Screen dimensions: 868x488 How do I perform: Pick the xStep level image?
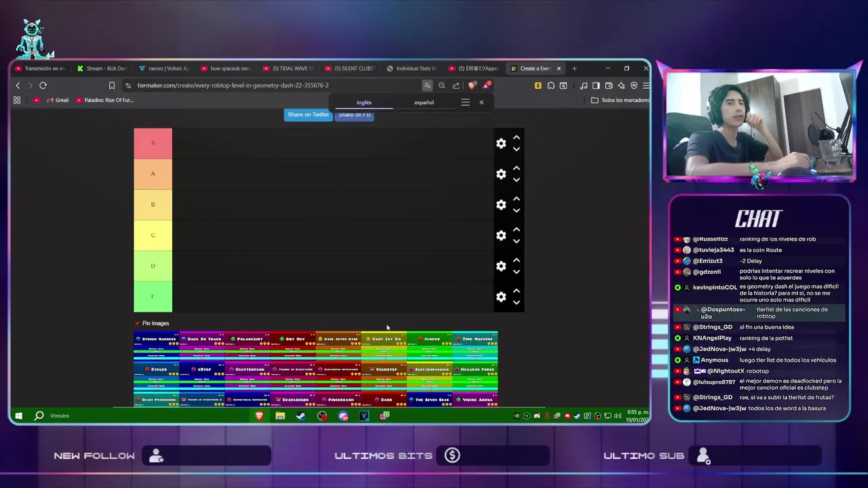[202, 377]
